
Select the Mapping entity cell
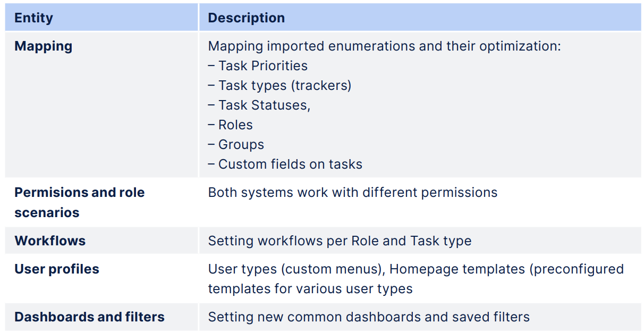43,46
